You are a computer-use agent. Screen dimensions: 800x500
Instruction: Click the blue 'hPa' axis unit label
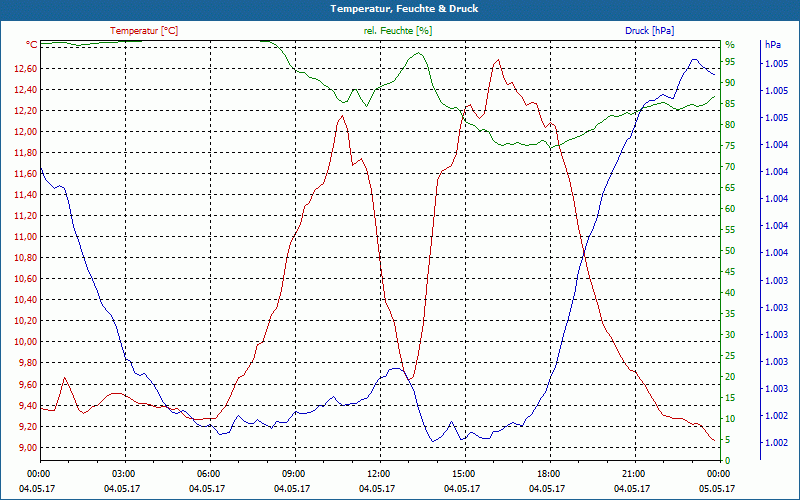[772, 45]
